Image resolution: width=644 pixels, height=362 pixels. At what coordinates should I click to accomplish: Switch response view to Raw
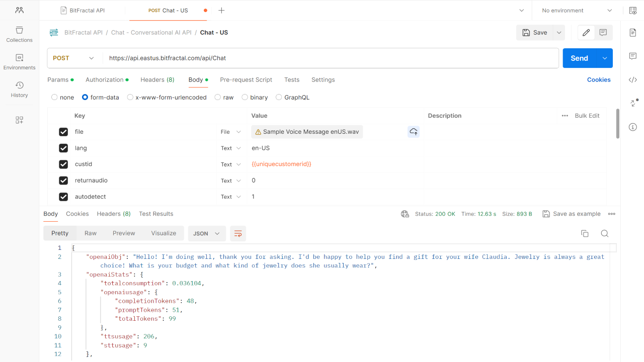pos(91,233)
